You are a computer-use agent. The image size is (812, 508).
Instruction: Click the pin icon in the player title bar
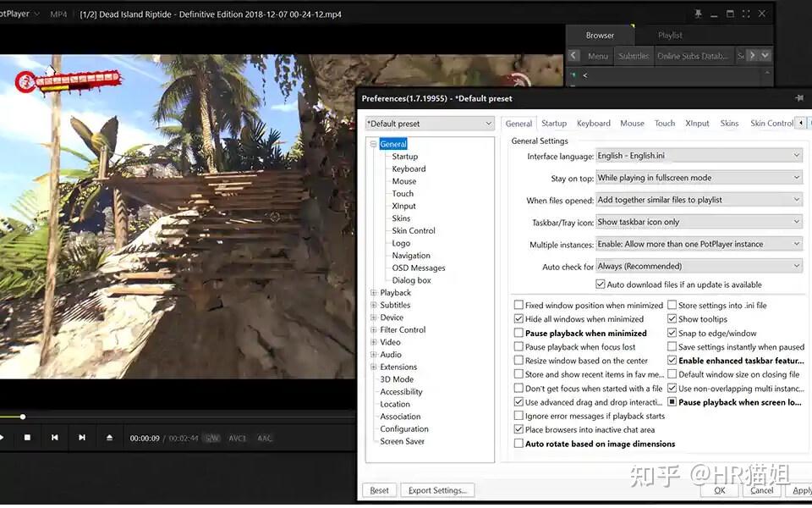(x=698, y=14)
